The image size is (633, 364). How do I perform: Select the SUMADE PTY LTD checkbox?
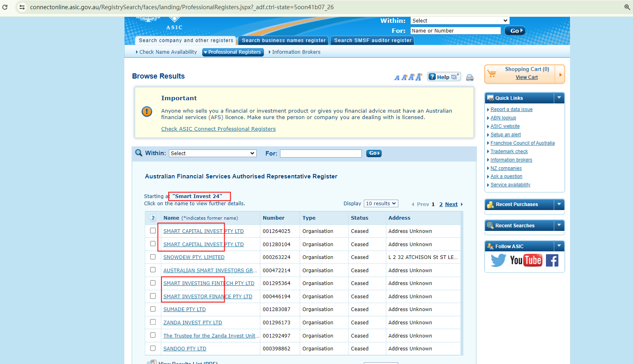pos(153,309)
